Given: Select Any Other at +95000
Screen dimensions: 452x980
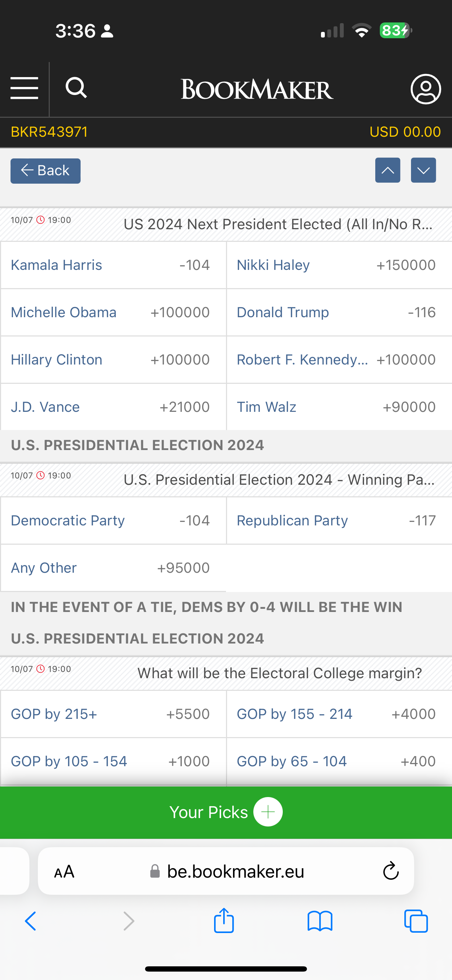Looking at the screenshot, I should coord(114,567).
